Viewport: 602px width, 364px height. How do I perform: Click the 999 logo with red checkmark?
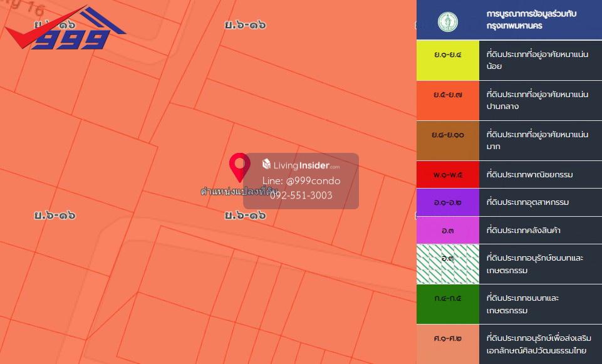(66, 31)
